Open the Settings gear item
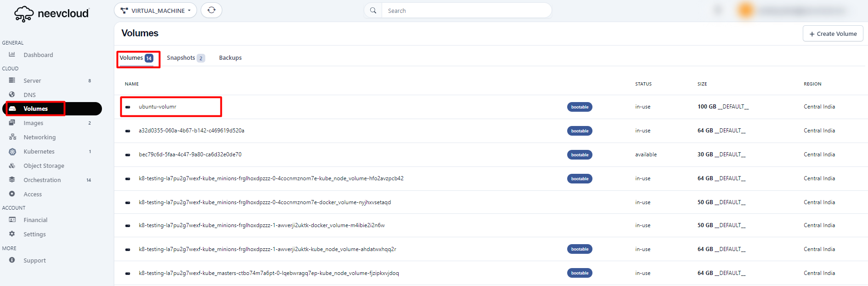The height and width of the screenshot is (286, 868). pyautogui.click(x=34, y=234)
